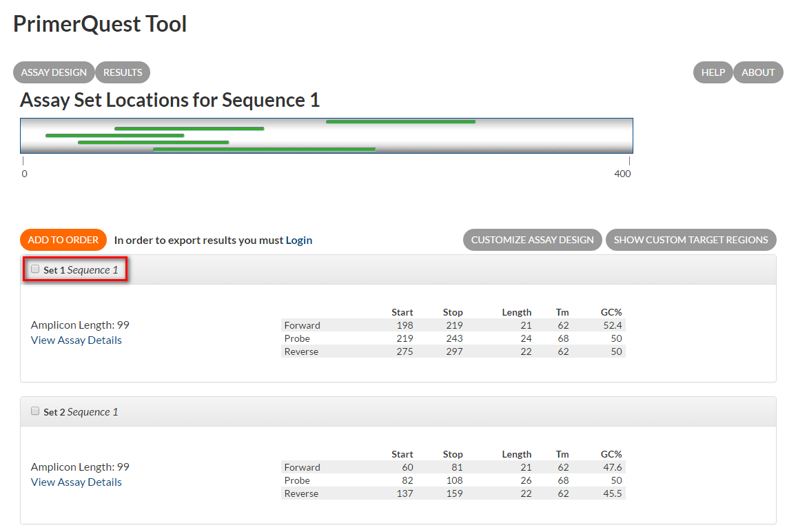787x532 pixels.
Task: Click the Set 2 Probe Stop value 108
Action: click(454, 480)
